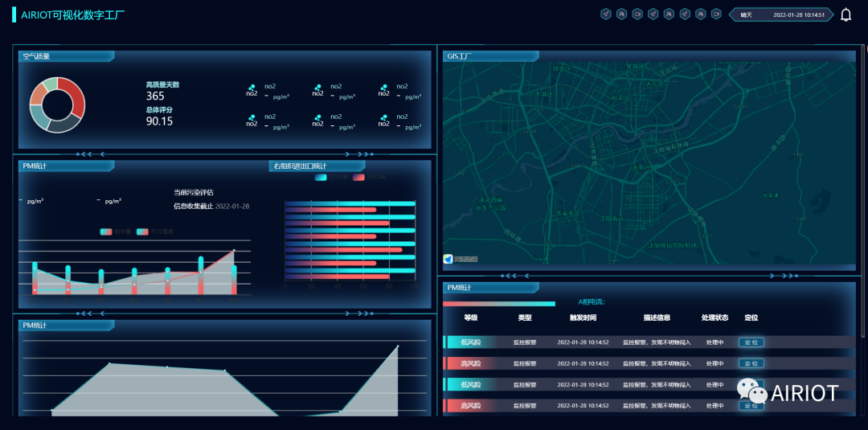Click the third user-profile hexagon icon in header
The height and width of the screenshot is (430, 868).
click(x=700, y=14)
